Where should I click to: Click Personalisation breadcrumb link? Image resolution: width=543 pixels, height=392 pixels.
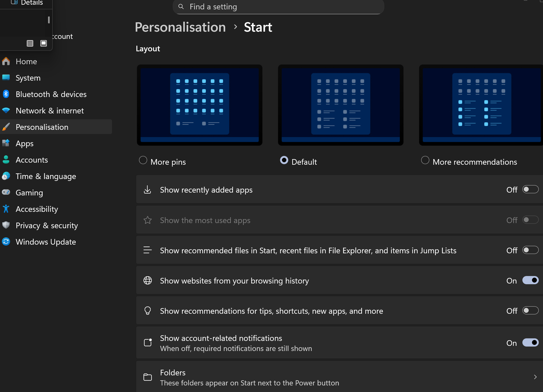(180, 27)
